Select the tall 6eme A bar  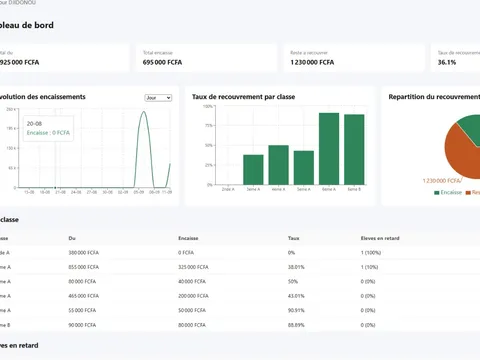(329, 148)
